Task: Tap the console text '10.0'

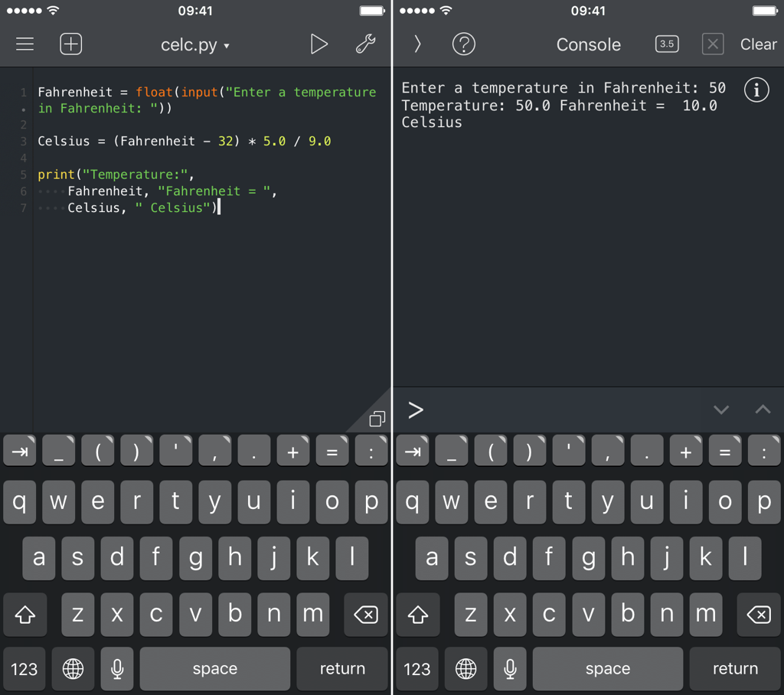Action: [700, 106]
